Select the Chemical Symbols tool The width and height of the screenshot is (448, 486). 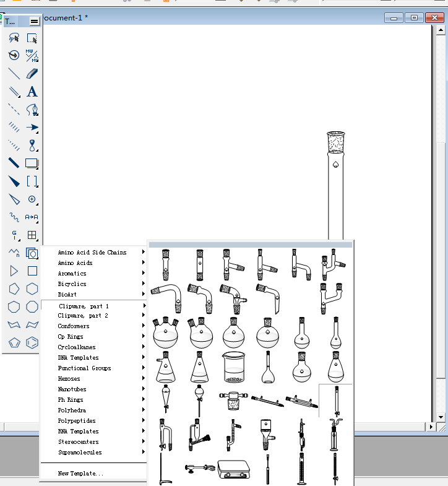click(32, 199)
